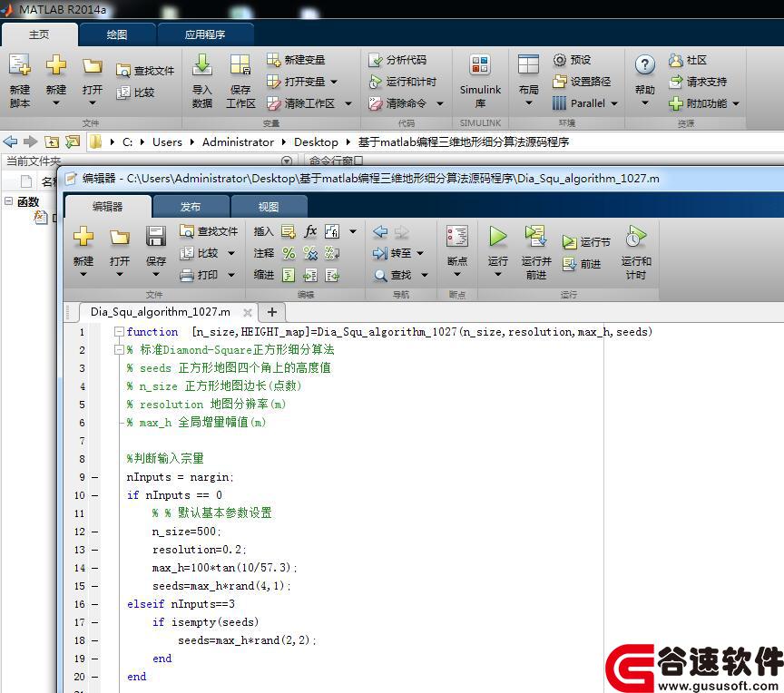Switch to the Publish (发布) tab

coord(191,206)
